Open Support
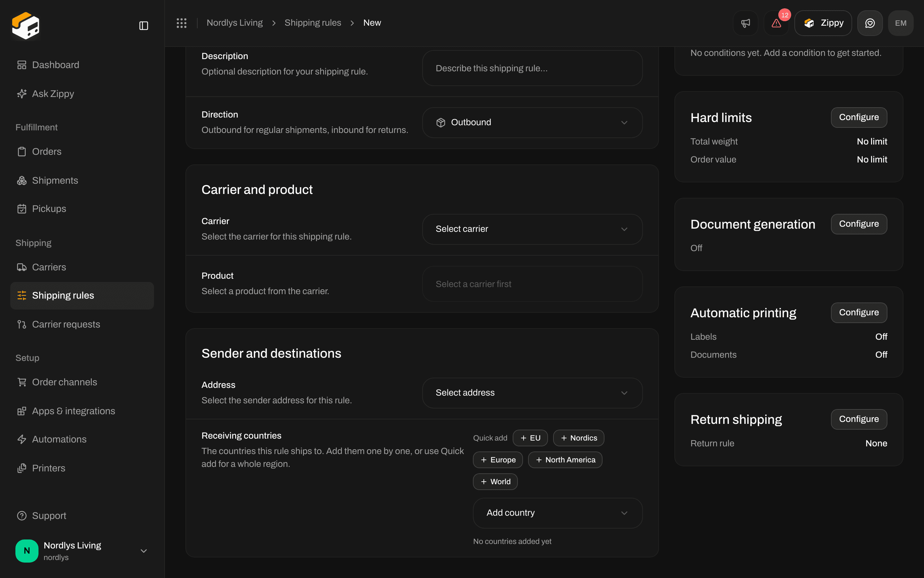 [82, 516]
